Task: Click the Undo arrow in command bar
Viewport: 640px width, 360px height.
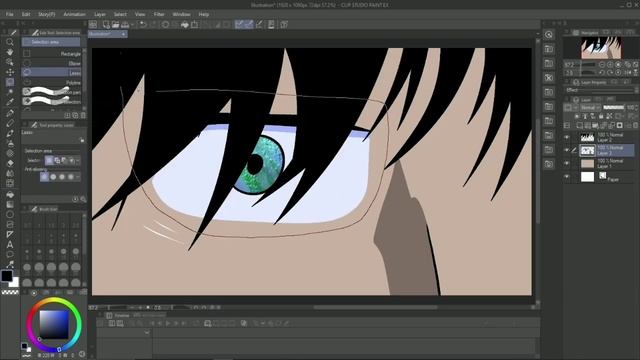Action: coord(143,24)
